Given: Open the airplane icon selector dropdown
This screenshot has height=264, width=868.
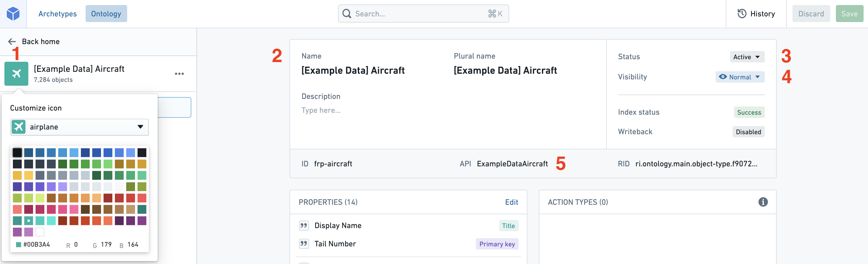Looking at the screenshot, I should [x=80, y=127].
